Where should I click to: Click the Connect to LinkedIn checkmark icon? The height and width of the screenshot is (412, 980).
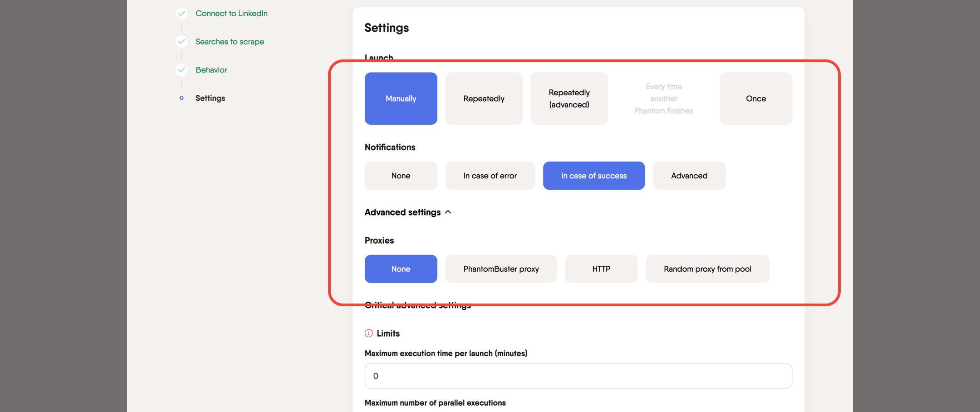tap(181, 13)
